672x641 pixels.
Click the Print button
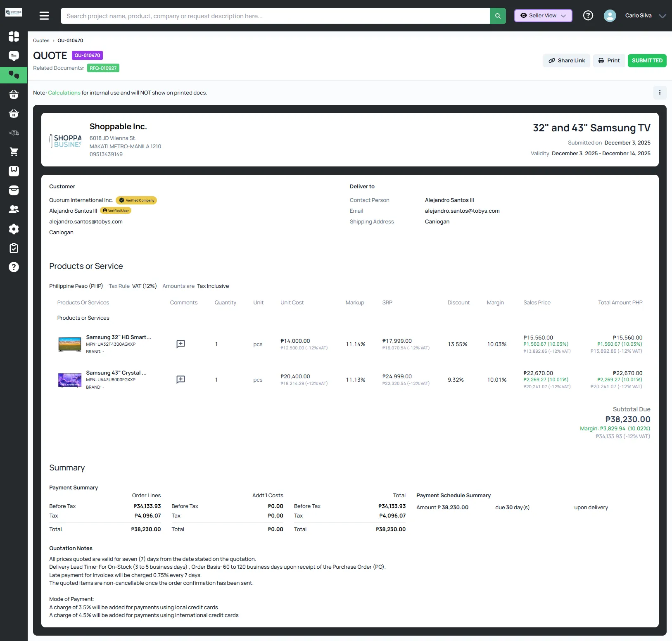pyautogui.click(x=609, y=60)
